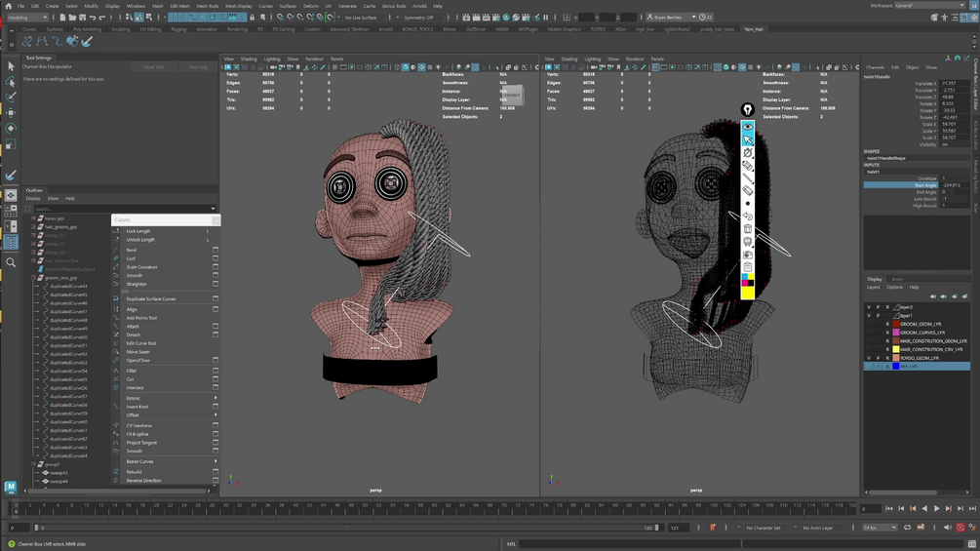Select duplicatedCurve50 in Outliner
The width and height of the screenshot is (980, 551).
point(68,337)
